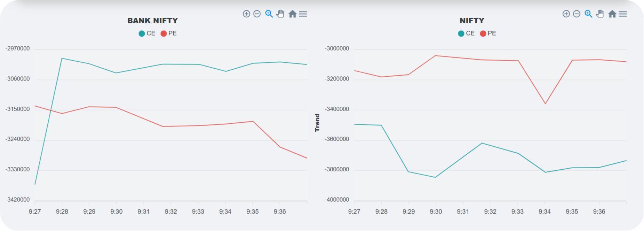The width and height of the screenshot is (644, 231).
Task: Click the 9:27 x-axis label on BANK NIFTY
Action: tap(35, 212)
